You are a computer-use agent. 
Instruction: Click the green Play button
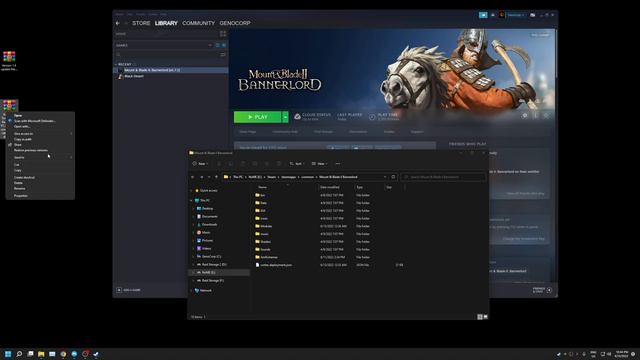pos(258,117)
